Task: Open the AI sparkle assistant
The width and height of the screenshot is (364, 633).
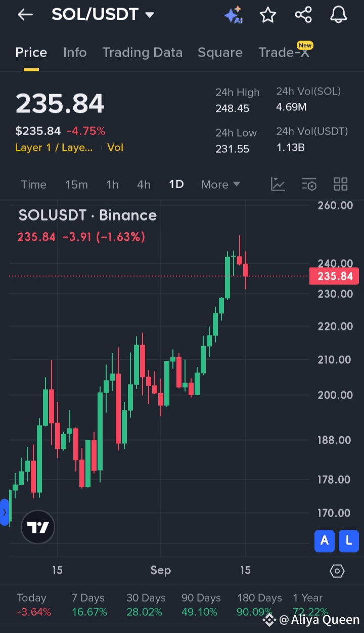Action: pos(234,15)
